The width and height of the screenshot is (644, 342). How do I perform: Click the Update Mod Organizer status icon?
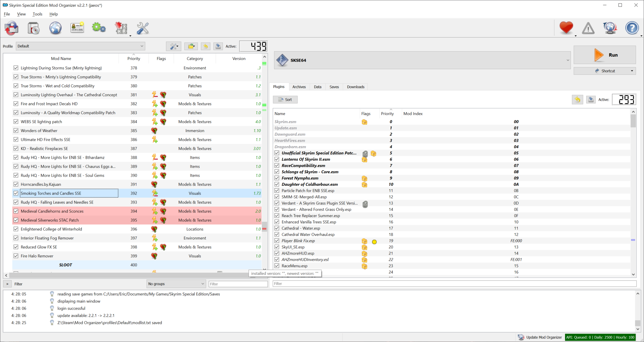click(521, 337)
